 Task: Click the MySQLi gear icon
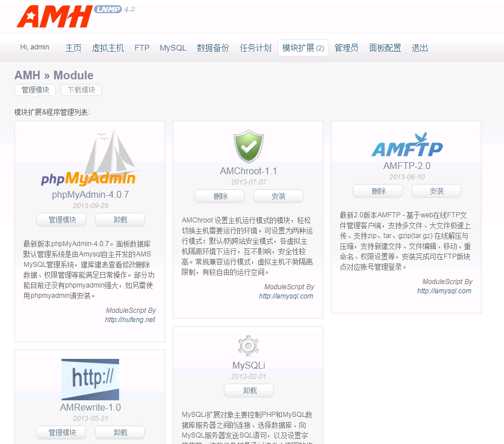pyautogui.click(x=249, y=346)
